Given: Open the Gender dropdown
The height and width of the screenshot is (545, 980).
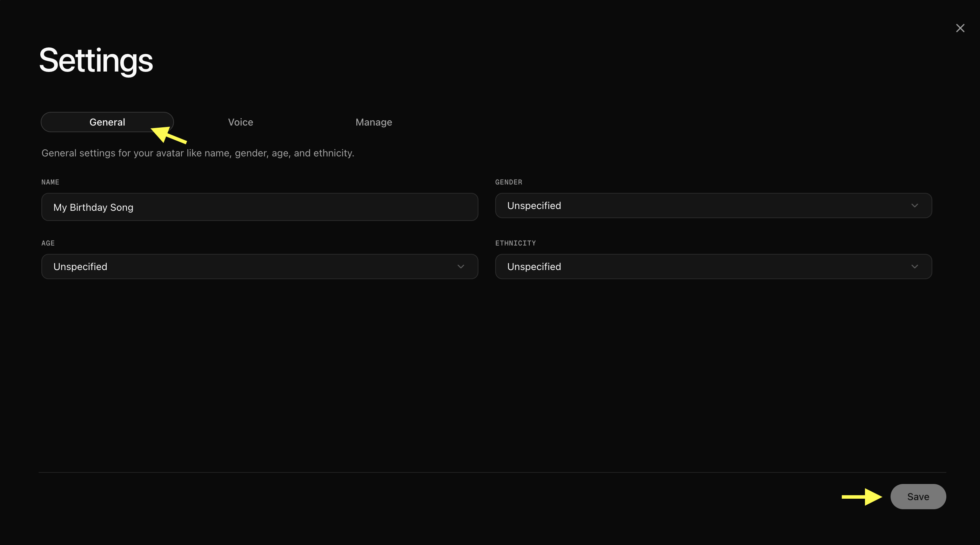Looking at the screenshot, I should click(713, 206).
